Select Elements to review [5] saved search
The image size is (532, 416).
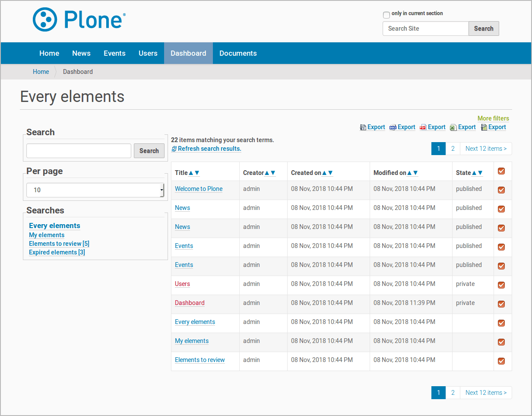(x=59, y=244)
